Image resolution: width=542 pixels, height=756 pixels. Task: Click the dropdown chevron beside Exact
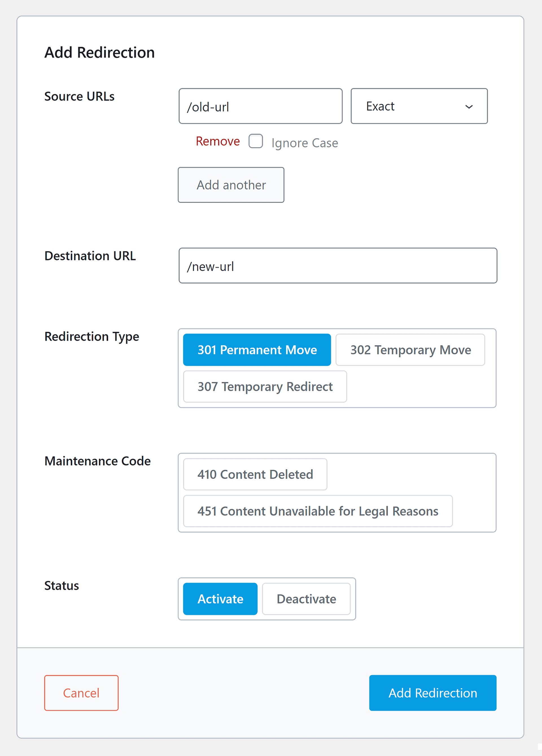pyautogui.click(x=469, y=107)
